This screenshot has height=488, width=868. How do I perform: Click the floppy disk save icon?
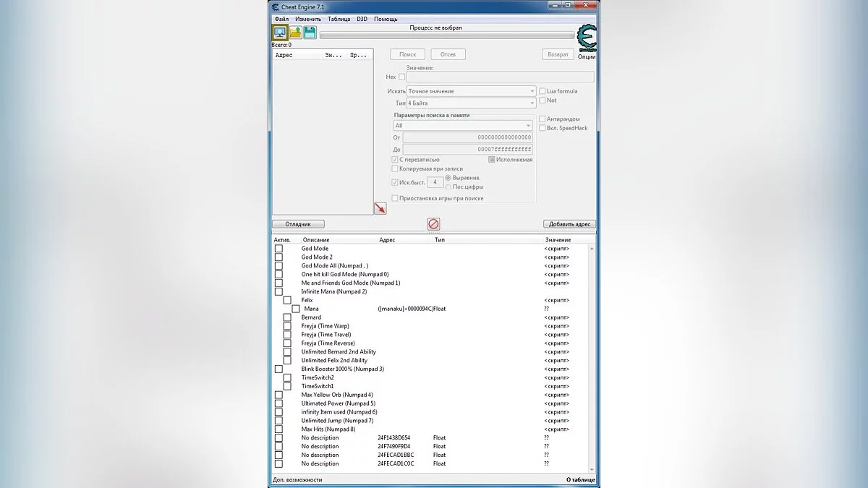pos(310,33)
